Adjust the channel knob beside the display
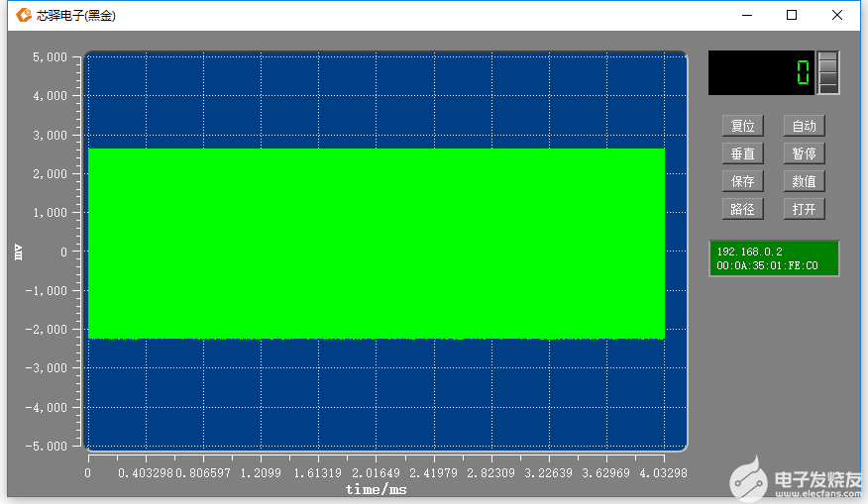868x504 pixels. 828,72
